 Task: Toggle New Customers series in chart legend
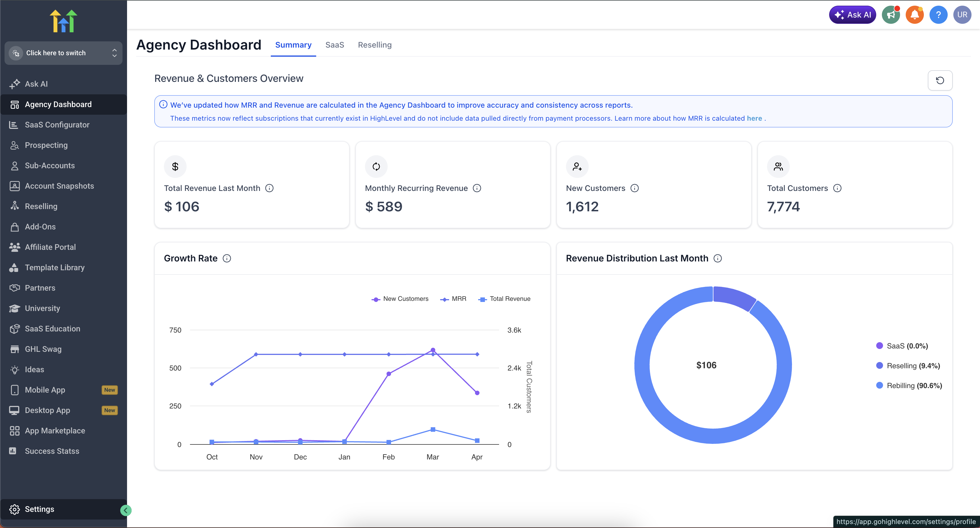pyautogui.click(x=400, y=299)
